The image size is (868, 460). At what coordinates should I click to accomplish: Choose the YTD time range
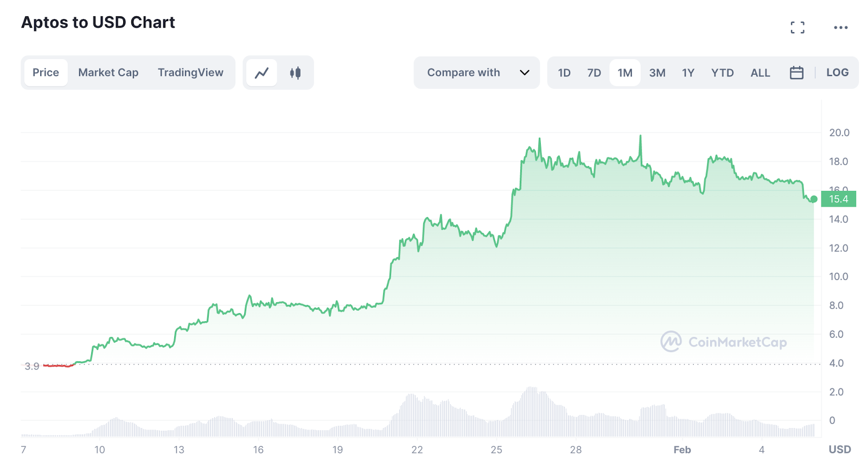click(x=722, y=73)
